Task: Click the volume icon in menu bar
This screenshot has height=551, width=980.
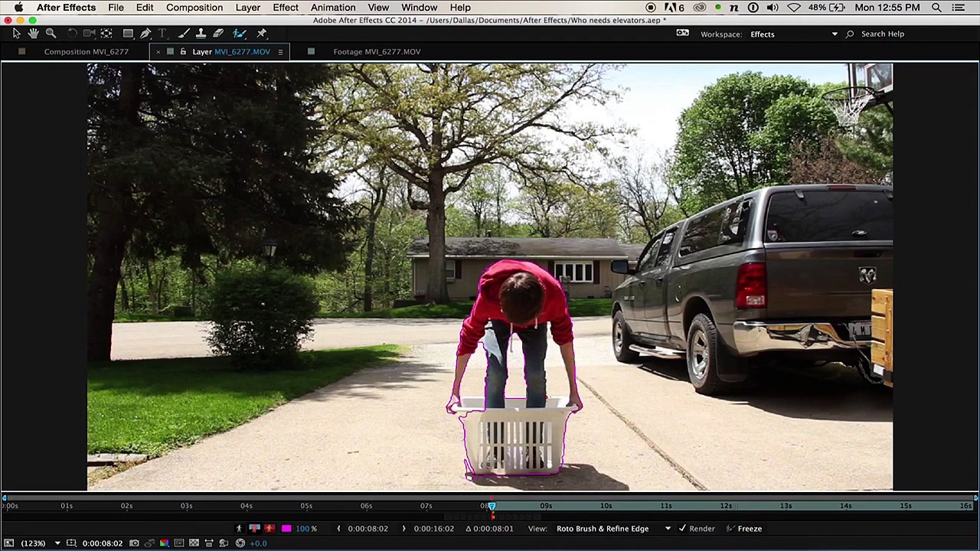Action: (773, 8)
